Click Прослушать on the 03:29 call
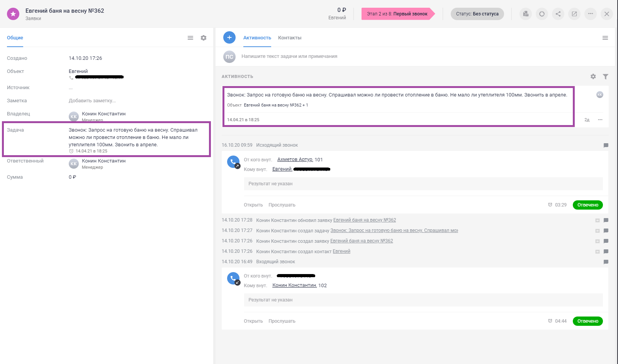Image resolution: width=618 pixels, height=364 pixels. coord(282,205)
